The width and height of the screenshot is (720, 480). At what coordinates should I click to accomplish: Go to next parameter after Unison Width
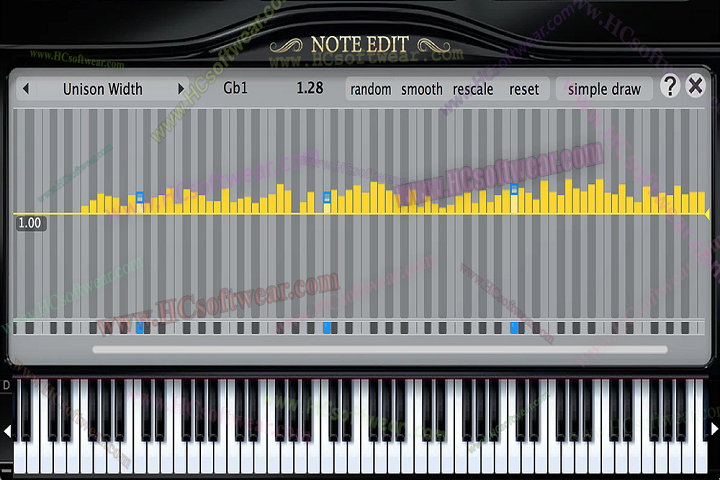click(181, 89)
